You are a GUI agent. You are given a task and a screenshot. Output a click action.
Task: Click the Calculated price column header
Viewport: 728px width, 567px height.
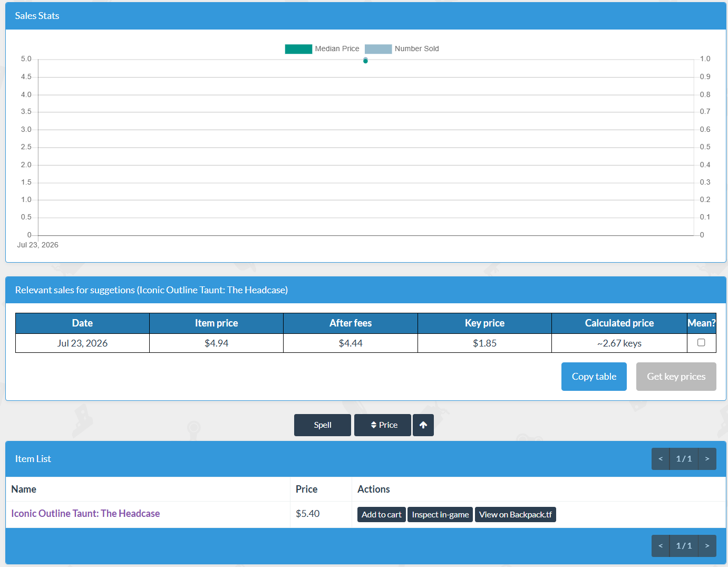[x=619, y=323]
